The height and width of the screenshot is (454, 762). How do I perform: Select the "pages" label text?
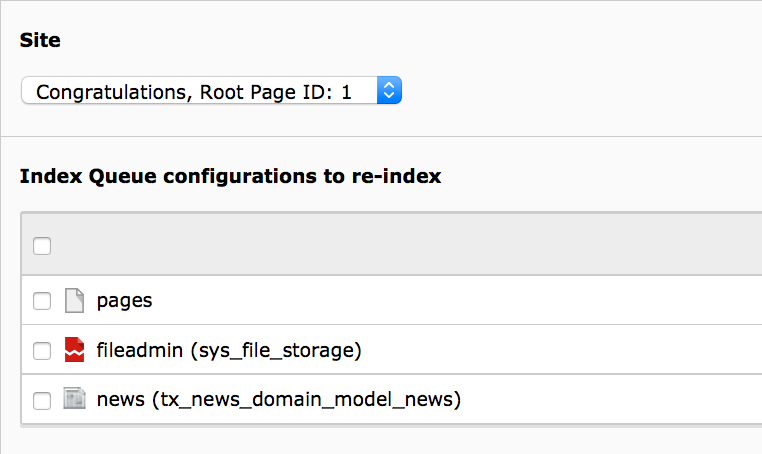124,300
